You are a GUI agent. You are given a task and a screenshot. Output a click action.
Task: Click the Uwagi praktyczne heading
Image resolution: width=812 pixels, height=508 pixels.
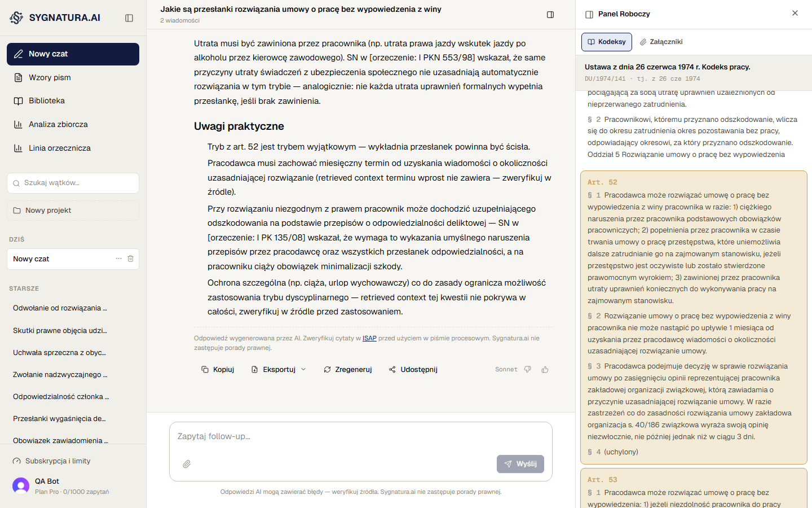[239, 126]
